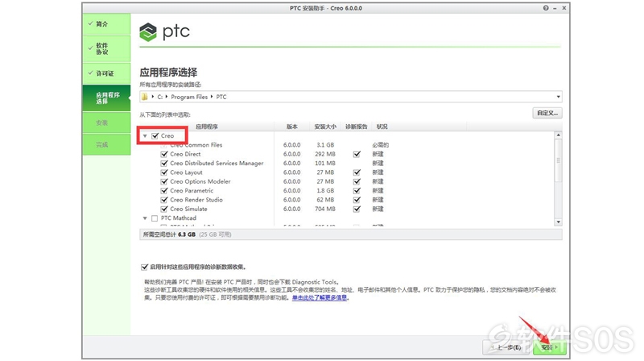The width and height of the screenshot is (644, 361).
Task: Click the 状况 column header
Action: (382, 127)
